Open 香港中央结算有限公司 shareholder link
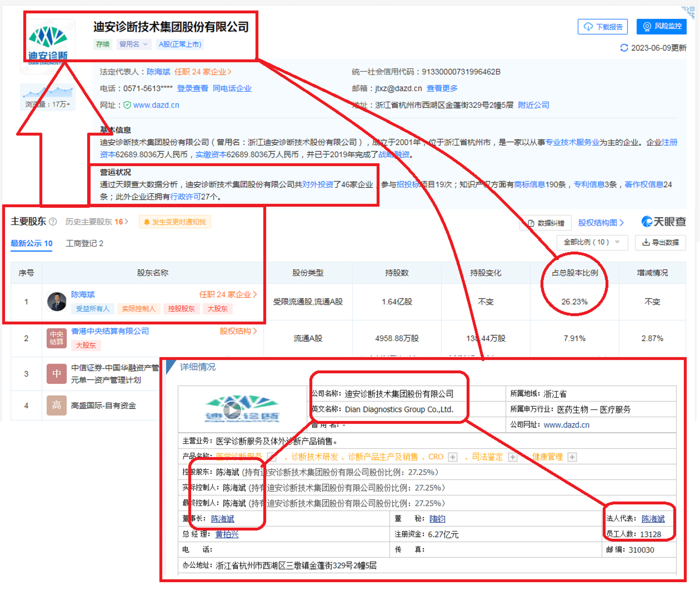 click(110, 331)
